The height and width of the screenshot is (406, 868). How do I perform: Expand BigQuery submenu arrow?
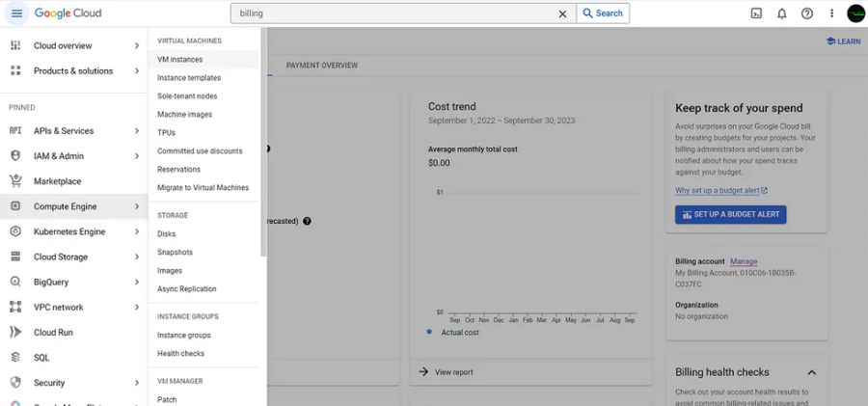pos(137,282)
